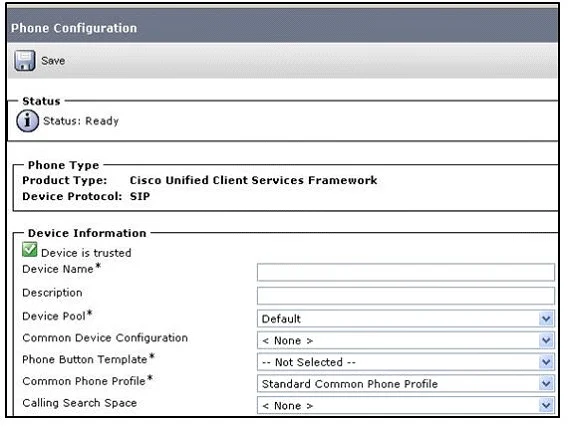Image resolution: width=568 pixels, height=427 pixels.
Task: Open the Device Pool dropdown arrow
Action: (x=546, y=319)
